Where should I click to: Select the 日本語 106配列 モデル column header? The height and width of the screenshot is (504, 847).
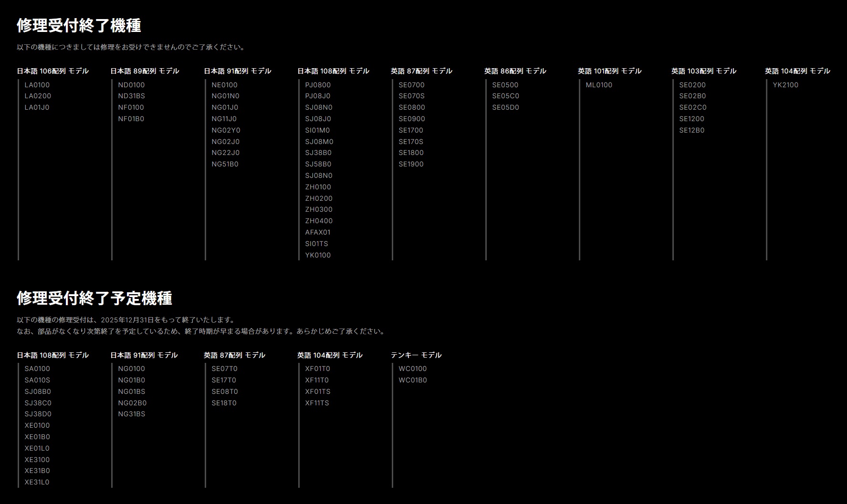click(52, 71)
